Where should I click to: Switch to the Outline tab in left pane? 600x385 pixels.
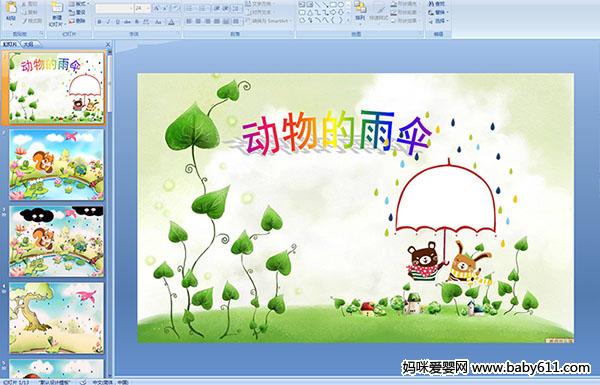28,44
